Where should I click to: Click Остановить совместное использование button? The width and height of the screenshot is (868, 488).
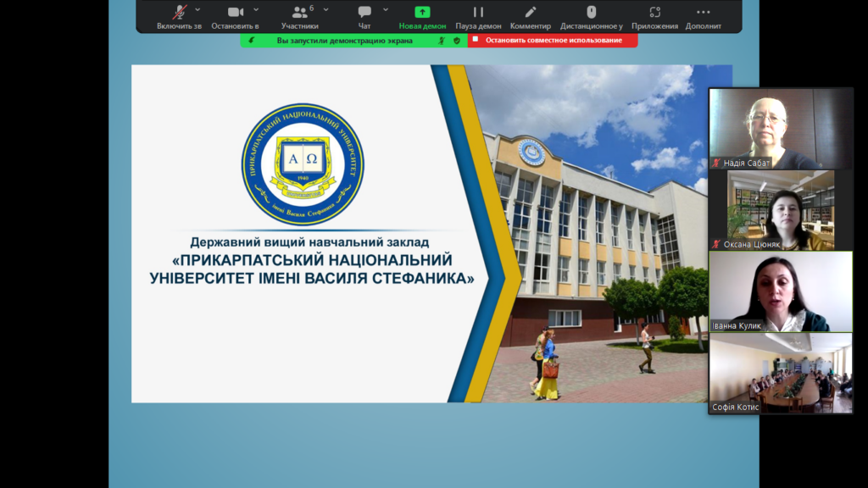point(553,40)
